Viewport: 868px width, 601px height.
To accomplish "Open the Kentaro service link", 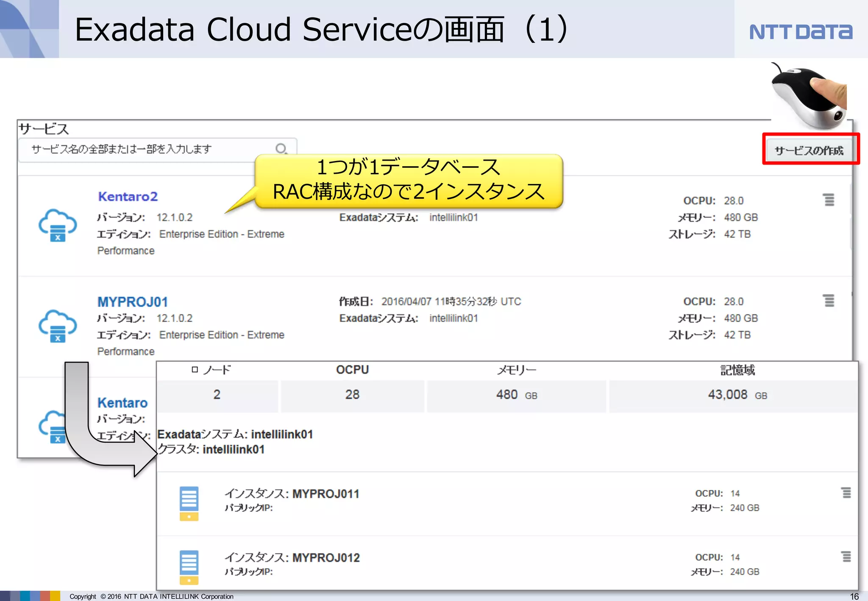I will pos(122,403).
